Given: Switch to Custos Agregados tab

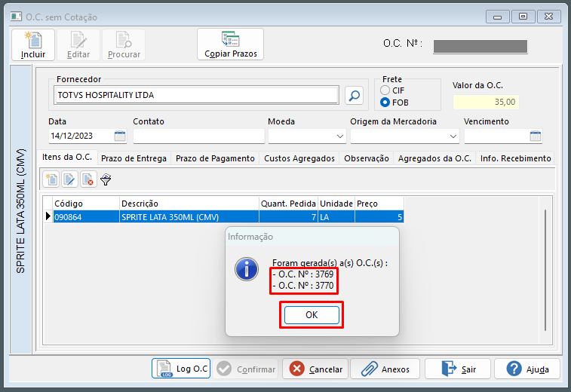Looking at the screenshot, I should [x=299, y=158].
